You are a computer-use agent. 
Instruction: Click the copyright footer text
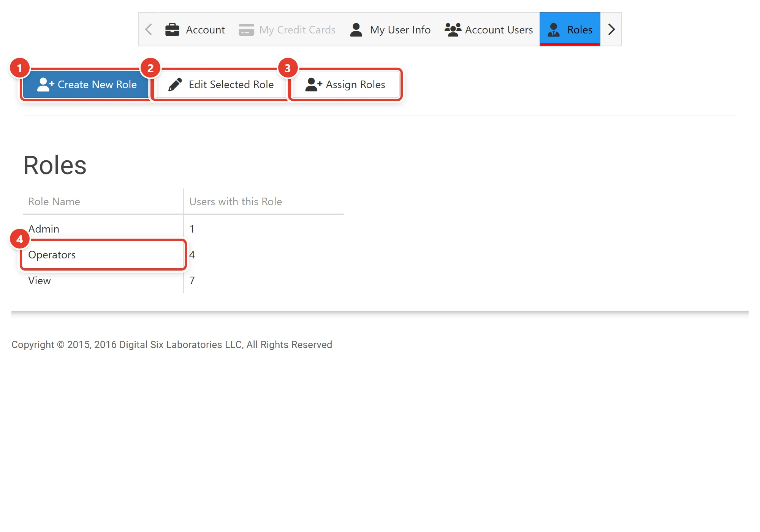(x=172, y=345)
